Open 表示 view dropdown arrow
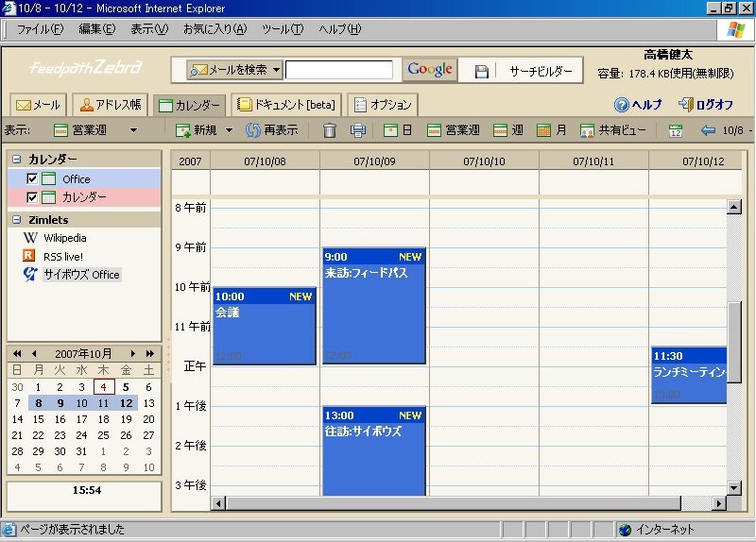The width and height of the screenshot is (756, 542). pyautogui.click(x=133, y=130)
